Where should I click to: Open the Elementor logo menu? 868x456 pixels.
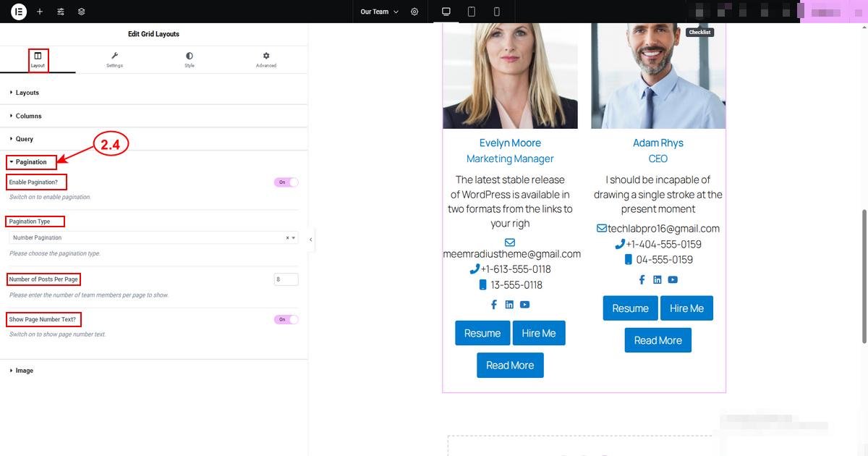(19, 12)
